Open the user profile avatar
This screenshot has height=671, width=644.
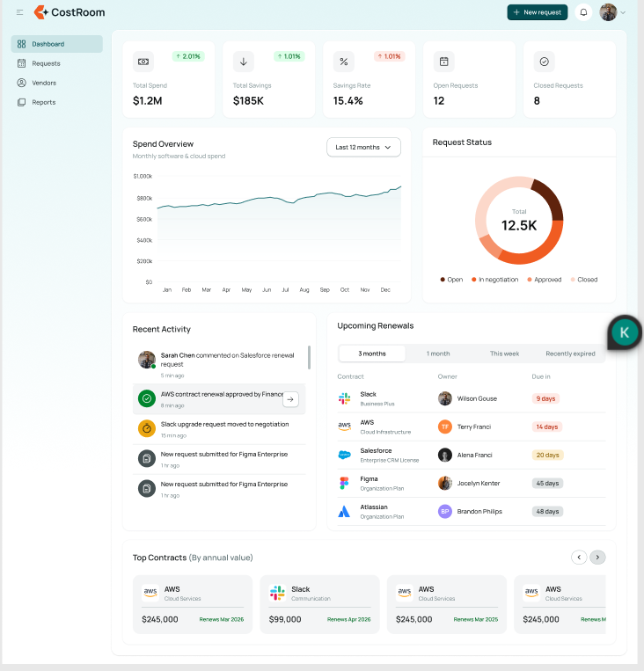click(608, 12)
